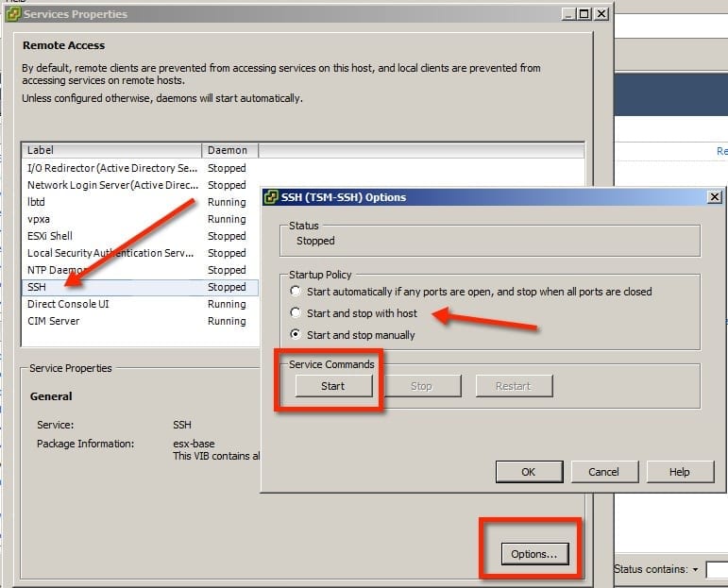
Task: Click the disabled Stop button
Action: (421, 386)
